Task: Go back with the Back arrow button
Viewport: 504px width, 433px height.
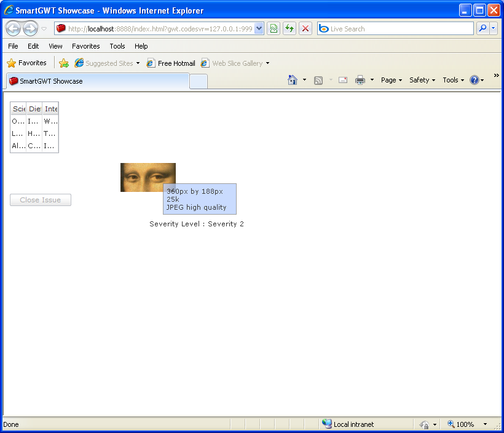Action: pos(13,29)
